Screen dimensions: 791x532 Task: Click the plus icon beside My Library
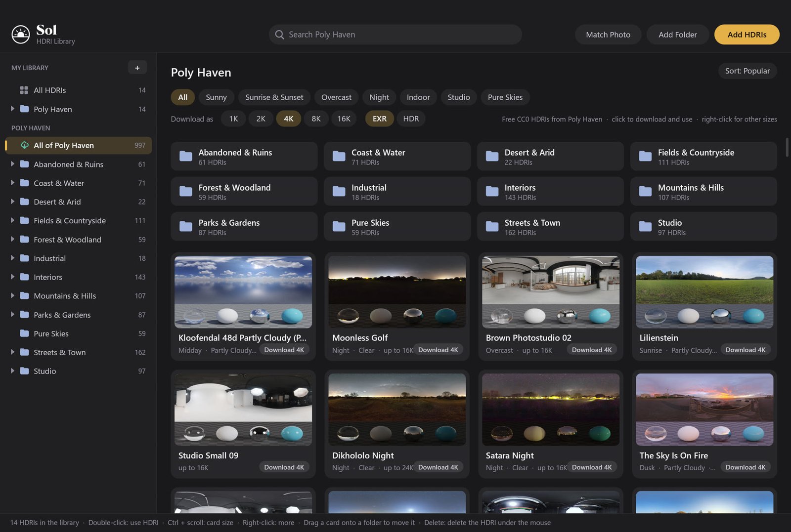137,68
